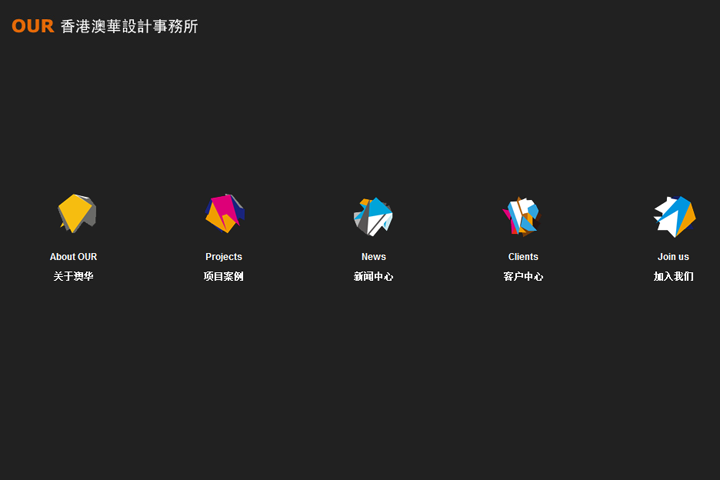This screenshot has width=720, height=480.
Task: Click the orange facet of Join us icon
Action: coord(688,220)
